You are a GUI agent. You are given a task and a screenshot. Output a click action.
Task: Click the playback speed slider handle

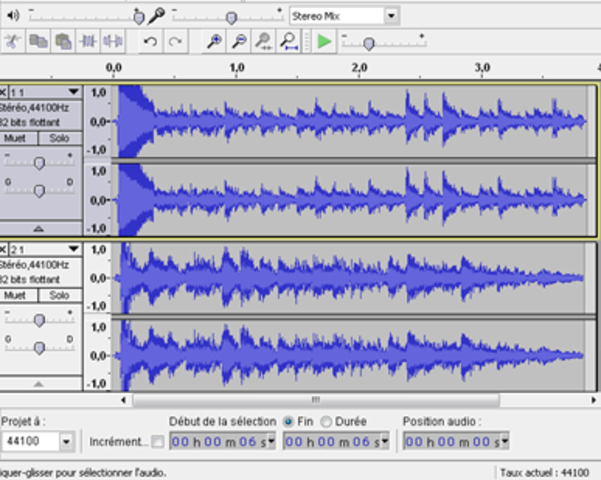click(369, 44)
